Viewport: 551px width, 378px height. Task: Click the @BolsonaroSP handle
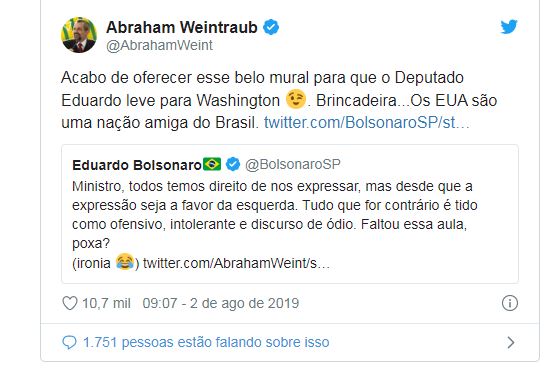pos(293,164)
